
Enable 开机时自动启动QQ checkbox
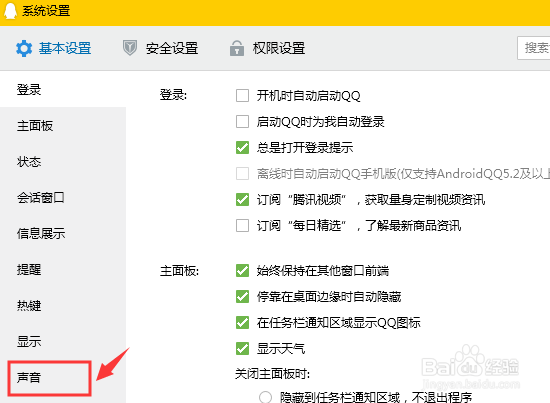[x=242, y=95]
